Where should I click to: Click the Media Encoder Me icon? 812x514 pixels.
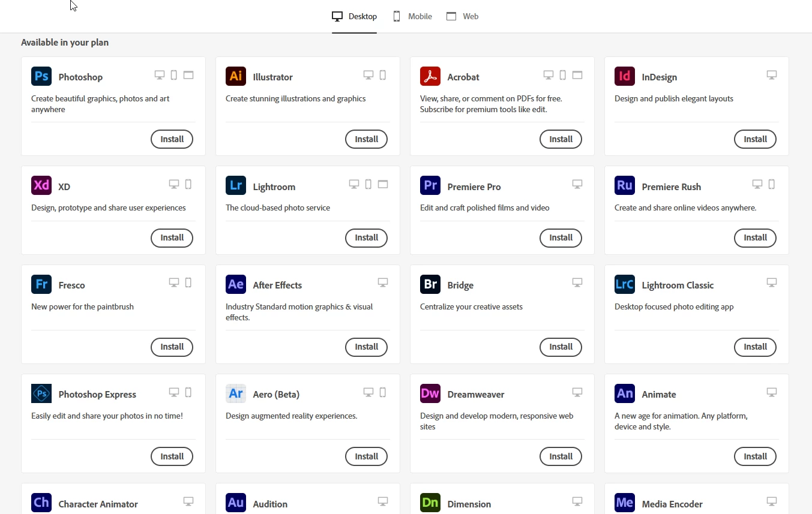pyautogui.click(x=625, y=503)
